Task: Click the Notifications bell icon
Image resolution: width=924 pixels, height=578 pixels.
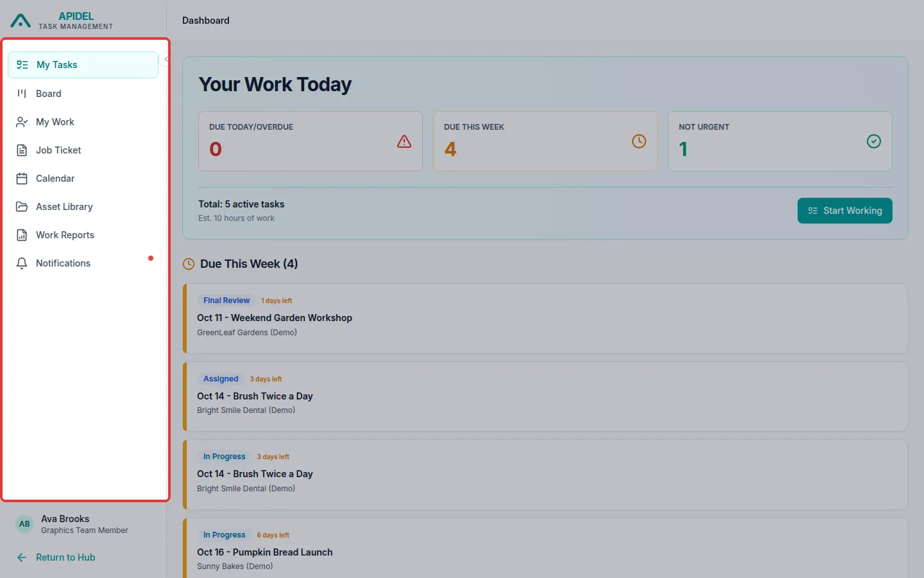Action: click(22, 263)
